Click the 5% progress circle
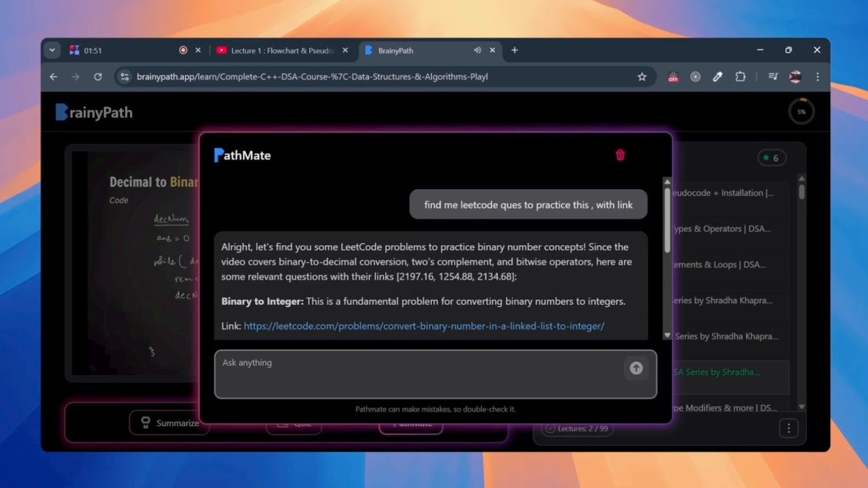868x488 pixels. 801,111
